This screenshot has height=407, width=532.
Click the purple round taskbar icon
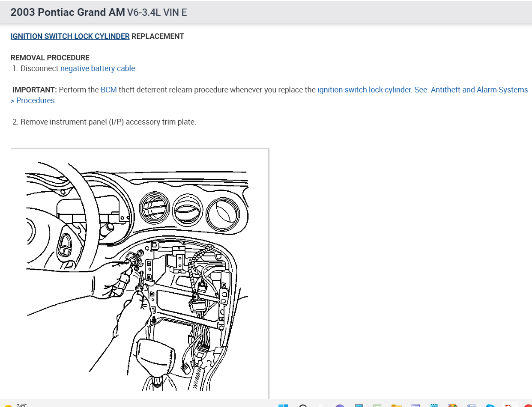tap(340, 405)
